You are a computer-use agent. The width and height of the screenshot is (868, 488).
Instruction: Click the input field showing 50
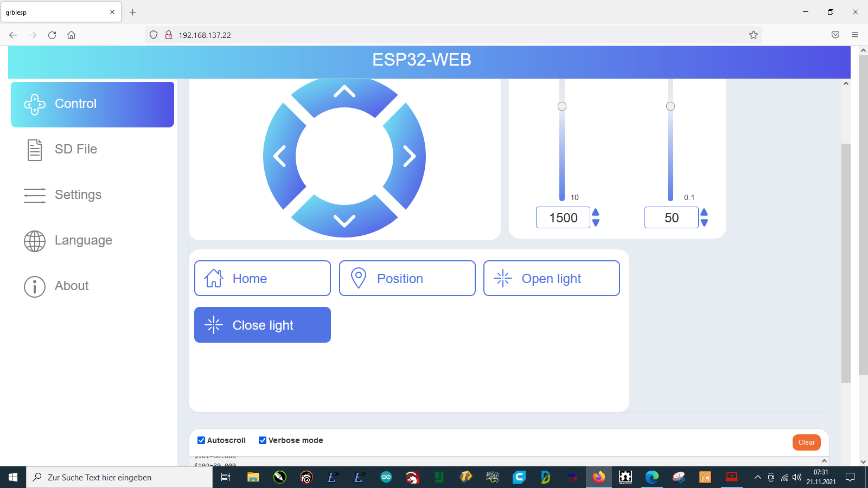pos(671,217)
